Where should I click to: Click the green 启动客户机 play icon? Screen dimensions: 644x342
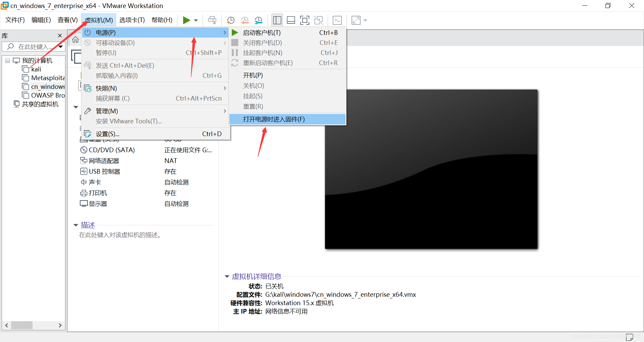235,33
